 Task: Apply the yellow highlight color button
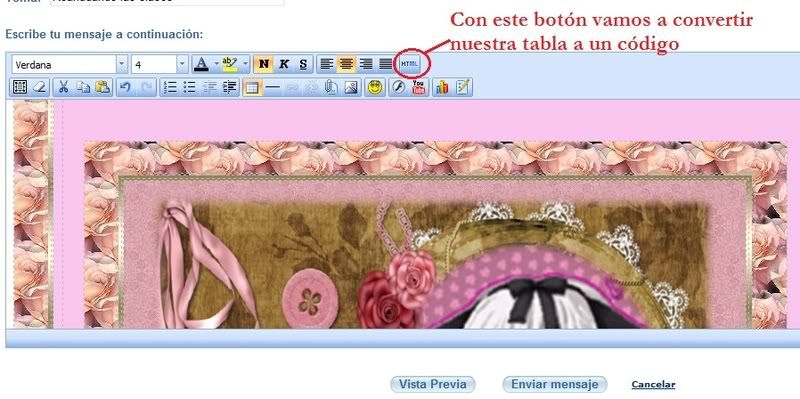coord(230,64)
